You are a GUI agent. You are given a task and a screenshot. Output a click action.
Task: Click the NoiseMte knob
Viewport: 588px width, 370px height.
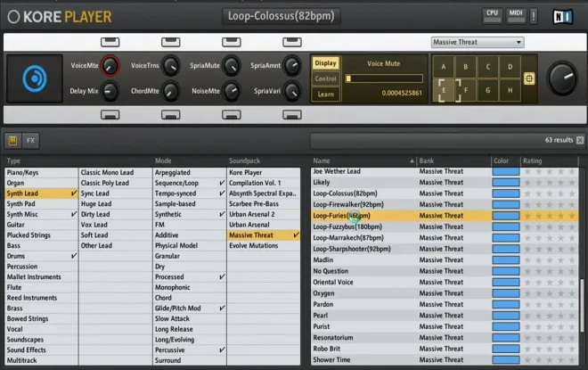click(232, 91)
